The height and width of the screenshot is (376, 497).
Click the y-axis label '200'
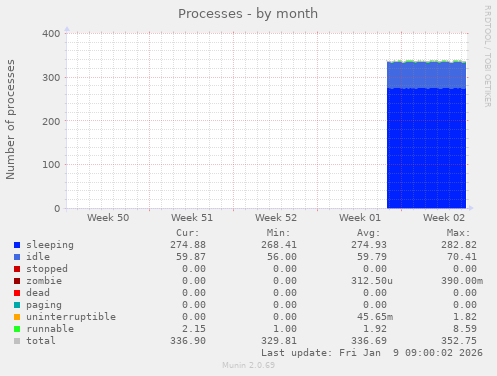pos(51,121)
